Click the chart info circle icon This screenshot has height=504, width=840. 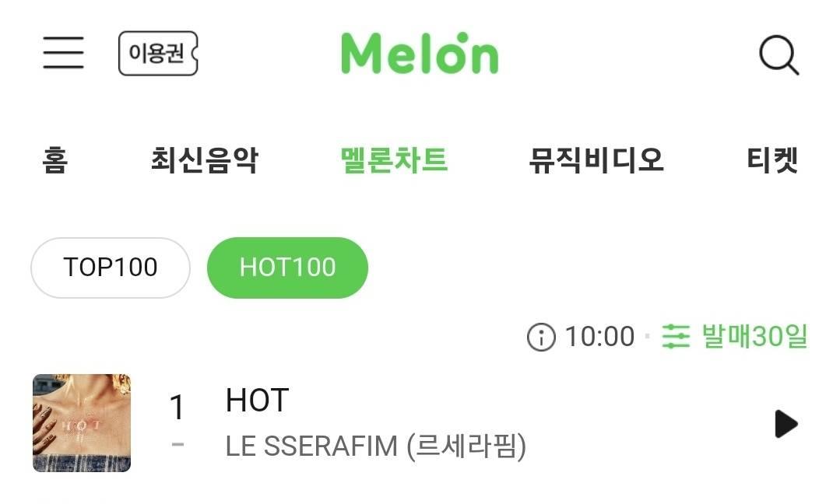(x=541, y=337)
